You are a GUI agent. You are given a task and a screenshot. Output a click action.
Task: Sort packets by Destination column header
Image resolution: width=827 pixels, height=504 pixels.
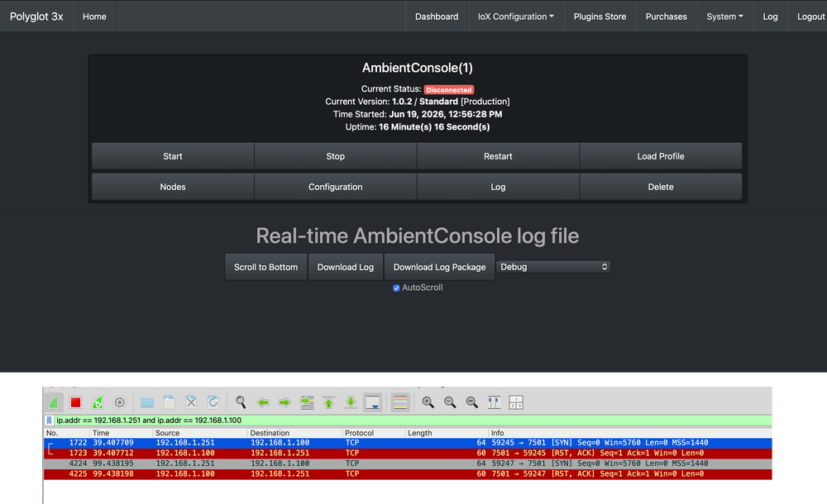(295, 433)
